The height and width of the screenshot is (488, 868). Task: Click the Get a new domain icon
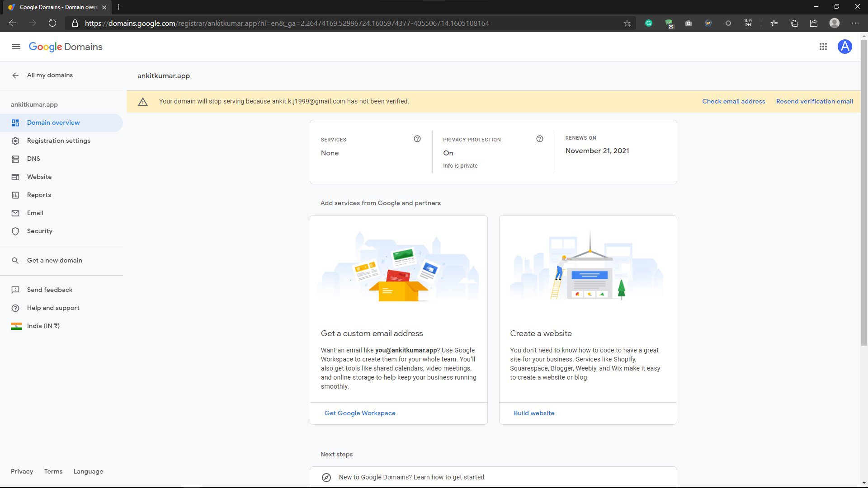click(16, 260)
